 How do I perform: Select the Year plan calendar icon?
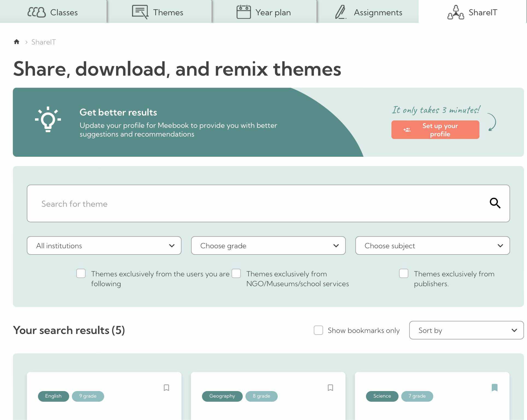click(243, 12)
